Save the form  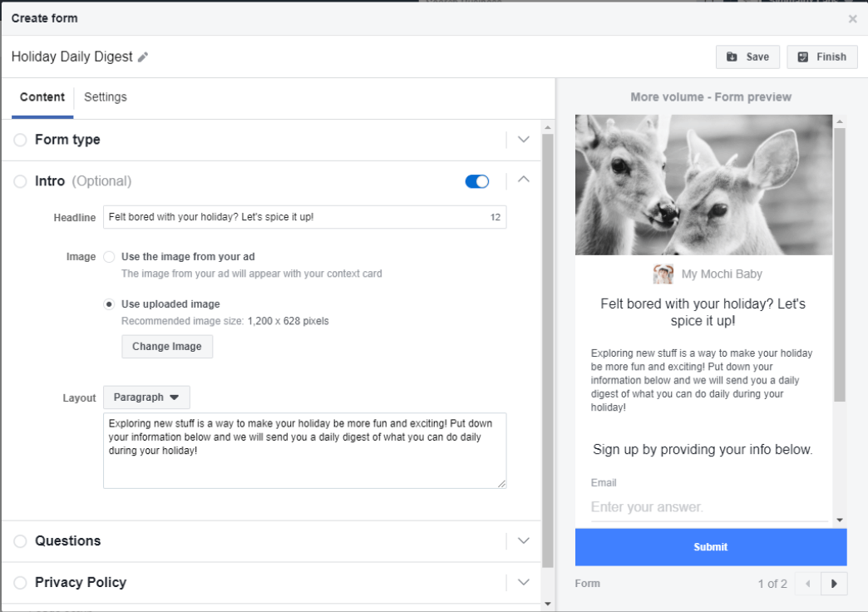pos(747,57)
